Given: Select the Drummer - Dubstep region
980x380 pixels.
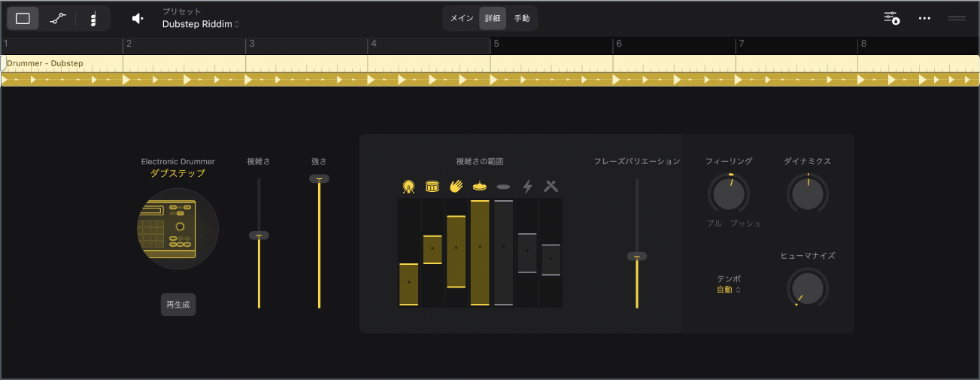Looking at the screenshot, I should [490, 71].
